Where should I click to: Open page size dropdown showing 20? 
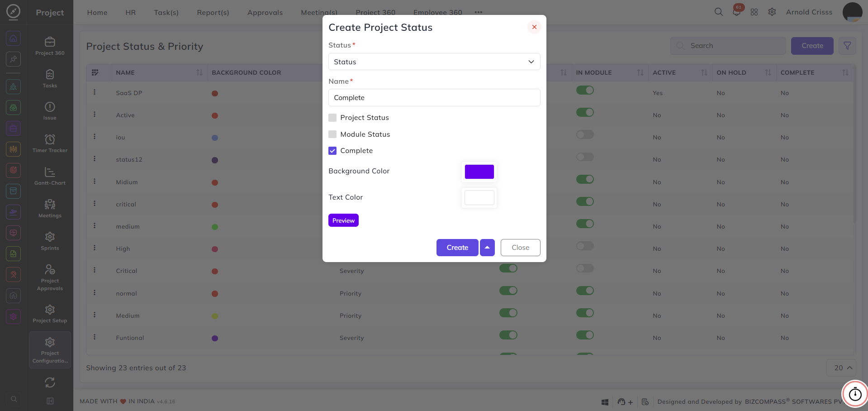pyautogui.click(x=841, y=368)
